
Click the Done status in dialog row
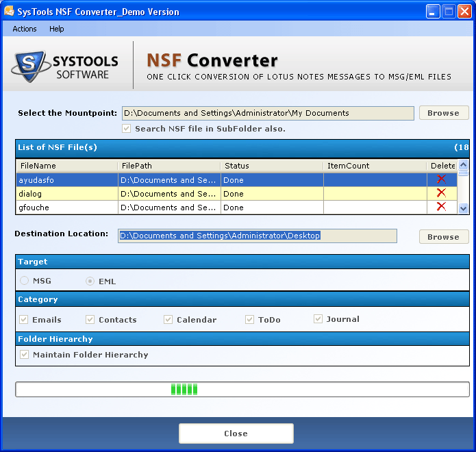tap(272, 194)
